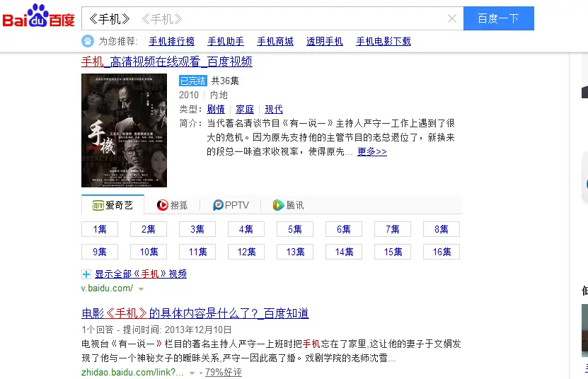The image size is (588, 379).
Task: Click the 共36集 episode count text
Action: pos(225,81)
